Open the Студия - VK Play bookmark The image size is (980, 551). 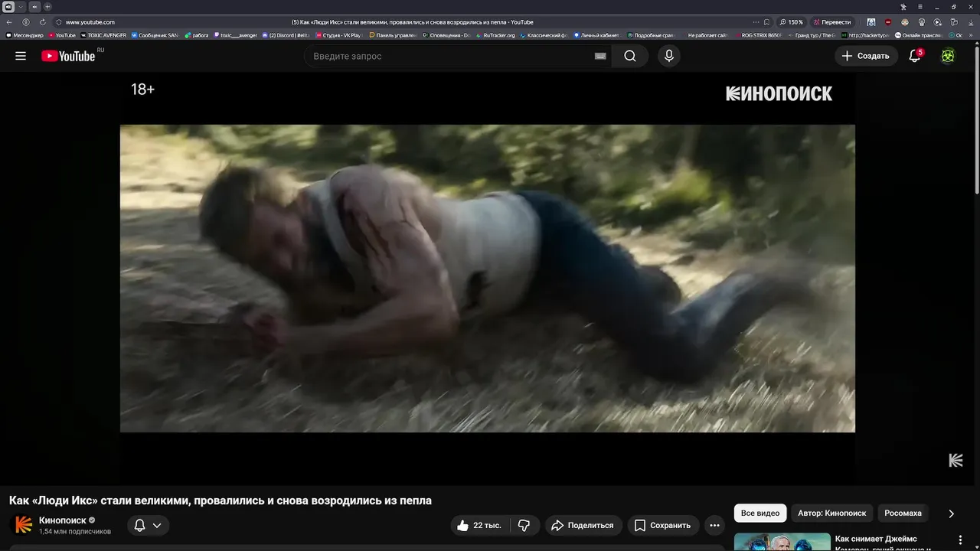(x=338, y=35)
